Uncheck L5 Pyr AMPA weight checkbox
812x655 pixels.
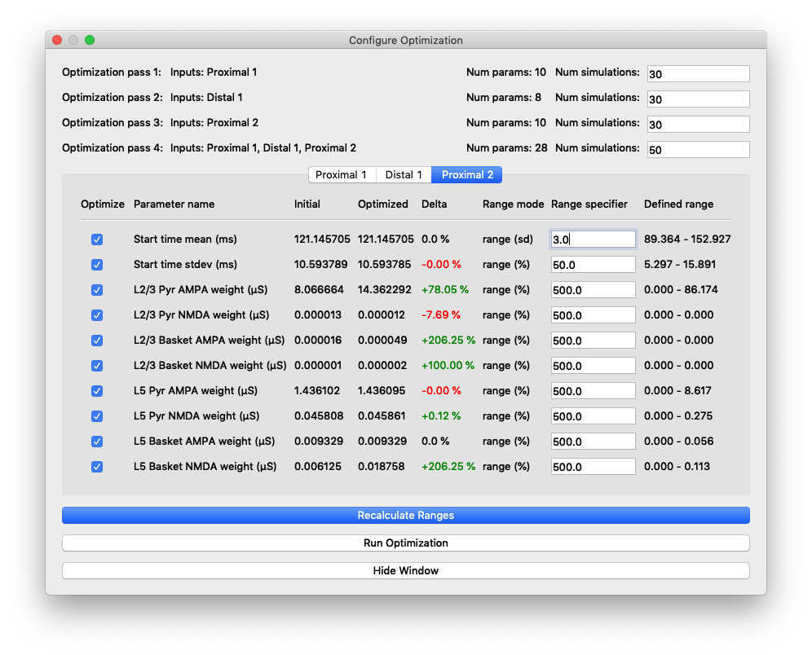[x=97, y=391]
